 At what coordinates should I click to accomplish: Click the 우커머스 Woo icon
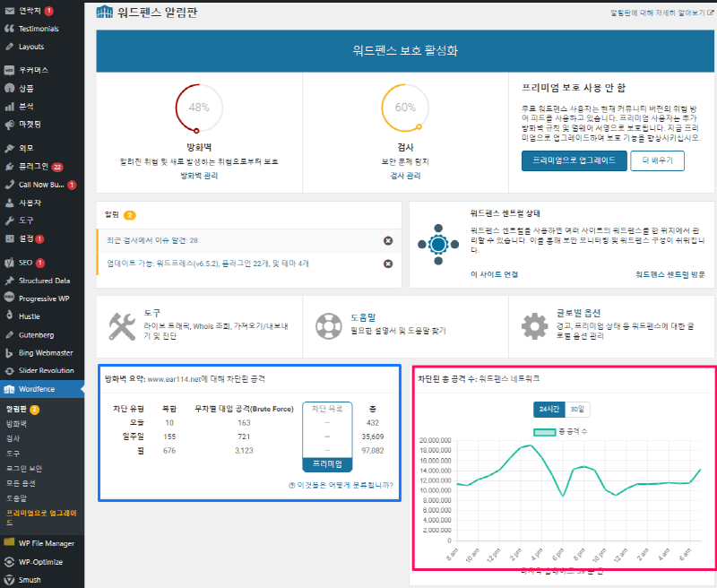click(x=9, y=70)
